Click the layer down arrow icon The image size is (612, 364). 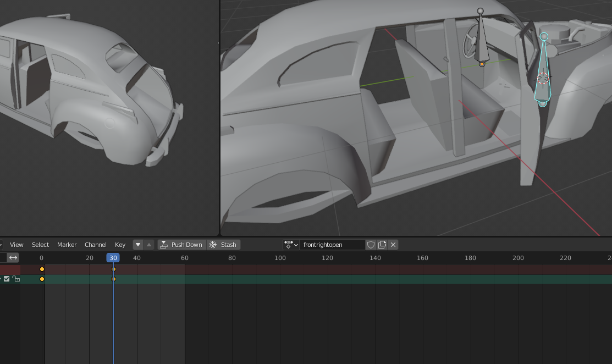[x=139, y=245]
